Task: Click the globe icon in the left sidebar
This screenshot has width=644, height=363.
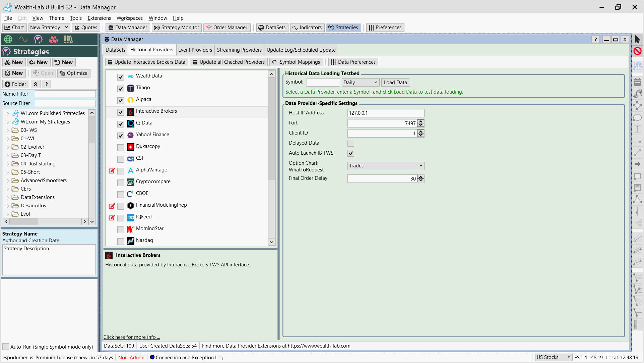Action: click(x=8, y=40)
